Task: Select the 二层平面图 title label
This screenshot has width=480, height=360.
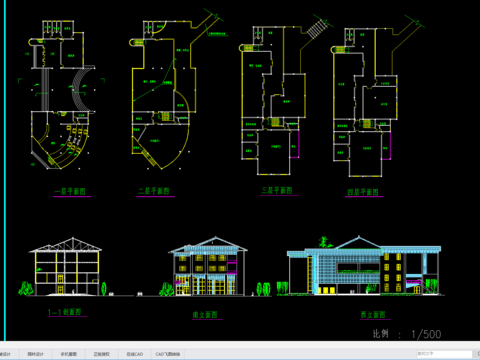Action: [x=154, y=191]
